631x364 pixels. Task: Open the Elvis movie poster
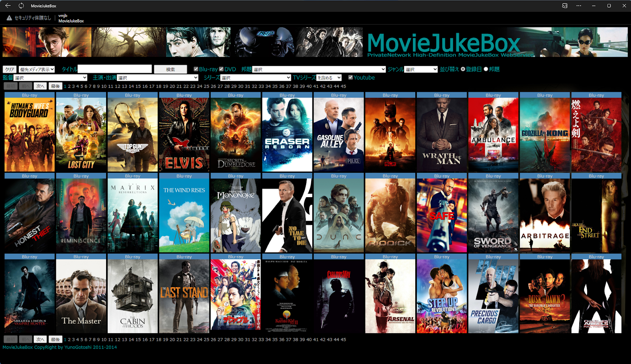pos(184,134)
